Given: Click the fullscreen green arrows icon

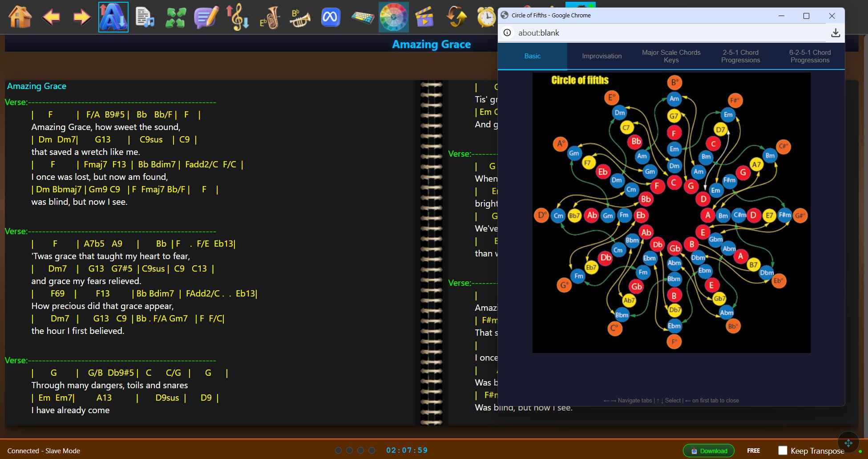Looking at the screenshot, I should (x=176, y=17).
